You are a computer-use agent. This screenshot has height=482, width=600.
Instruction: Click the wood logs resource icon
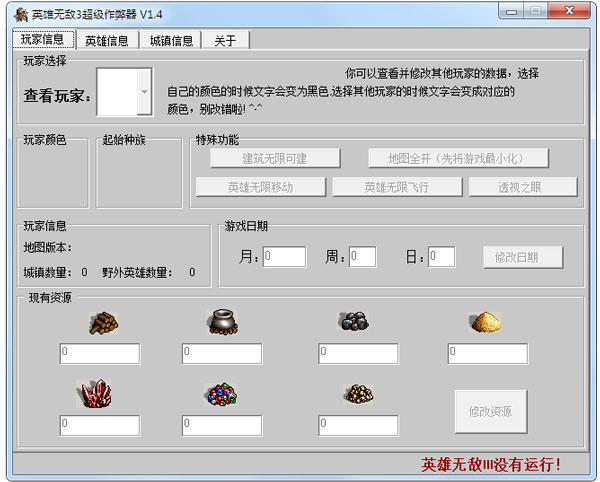100,321
